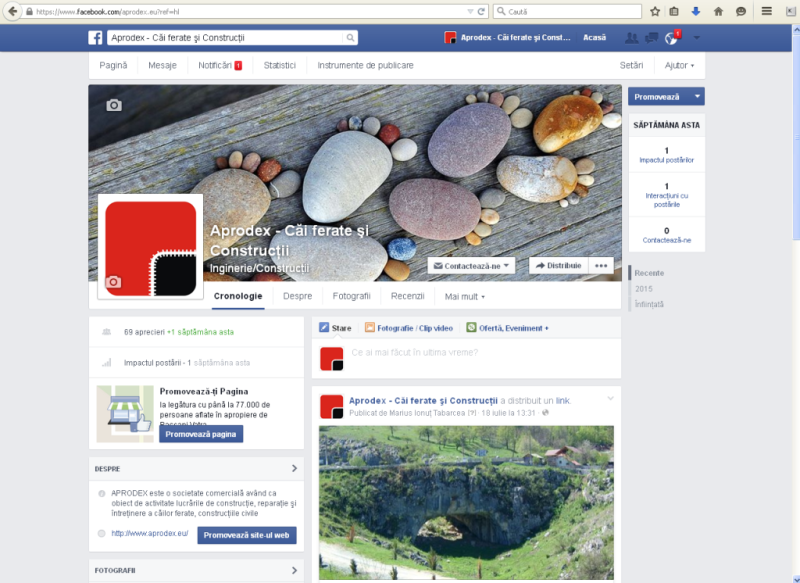Open the Statistici menu item
Screen dimensions: 800x583
(x=280, y=65)
